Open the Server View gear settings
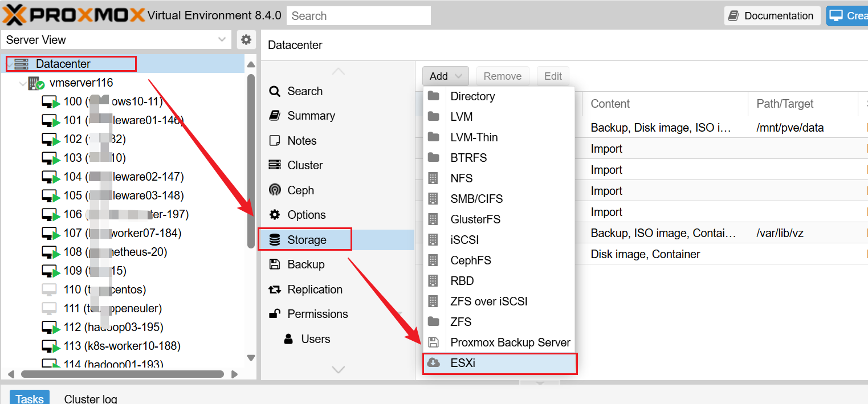The height and width of the screenshot is (404, 868). pos(246,40)
